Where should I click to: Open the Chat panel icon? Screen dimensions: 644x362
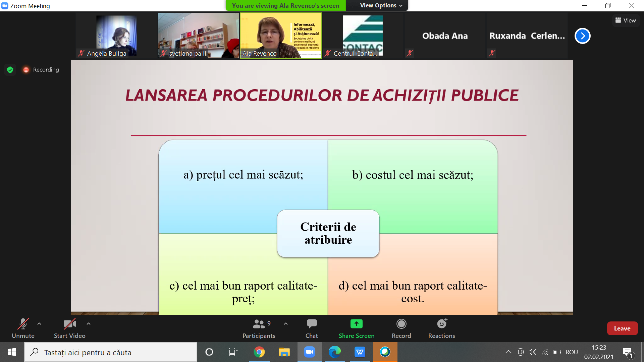coord(312,324)
